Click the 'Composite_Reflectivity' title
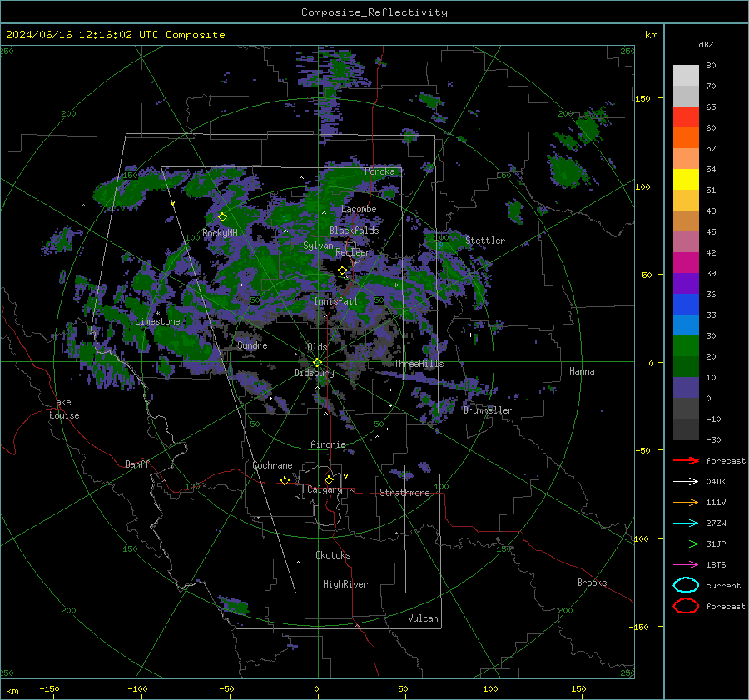This screenshot has height=700, width=749. (x=374, y=12)
